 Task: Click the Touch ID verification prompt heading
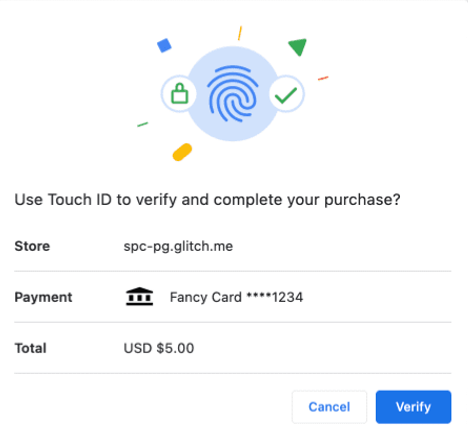pos(207,200)
